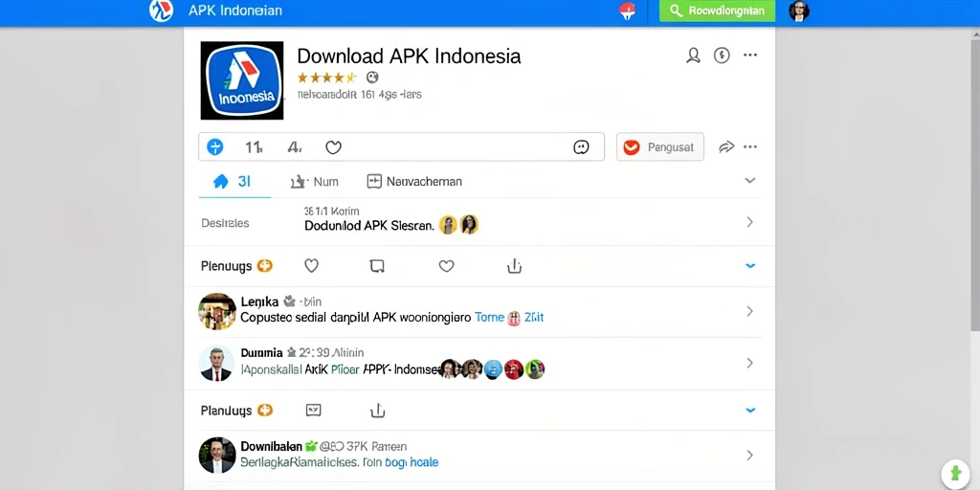Open the Indonesia app icon thumbnail
The width and height of the screenshot is (980, 490).
click(x=242, y=80)
